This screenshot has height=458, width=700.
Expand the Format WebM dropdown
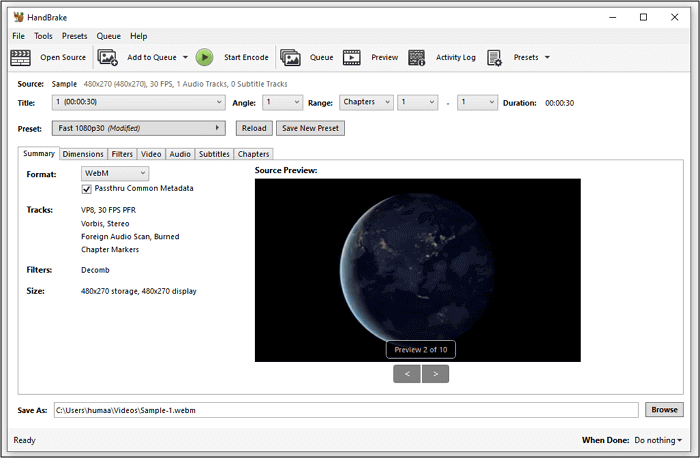[x=115, y=173]
